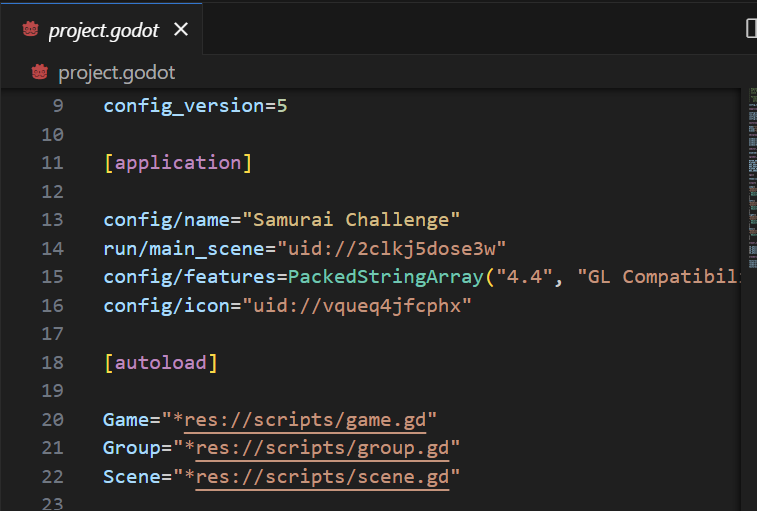Click the config/name key
757x511 pixels.
coord(167,220)
